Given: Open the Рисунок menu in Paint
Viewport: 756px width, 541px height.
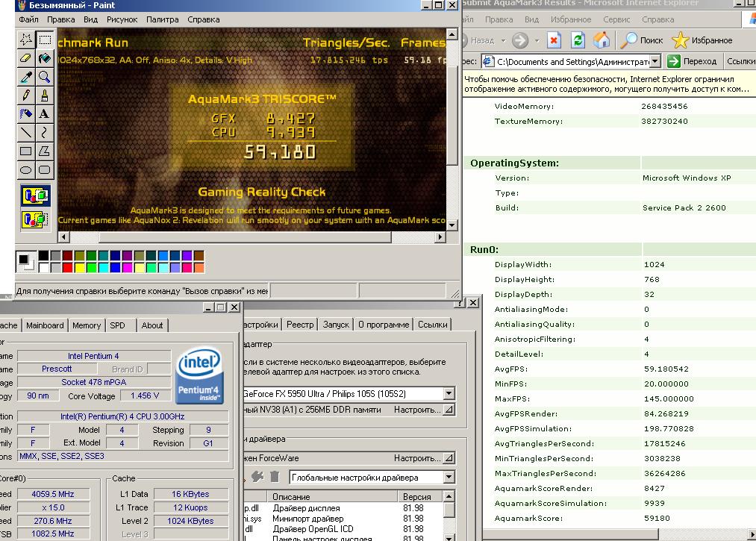Looking at the screenshot, I should tap(122, 19).
